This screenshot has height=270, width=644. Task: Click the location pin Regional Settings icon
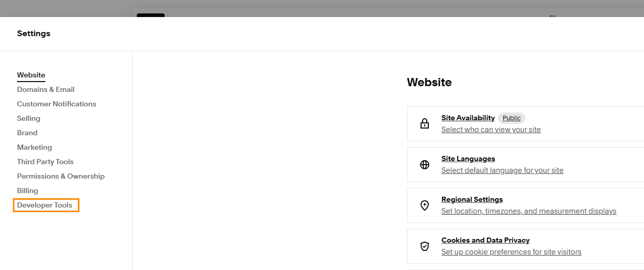coord(425,205)
